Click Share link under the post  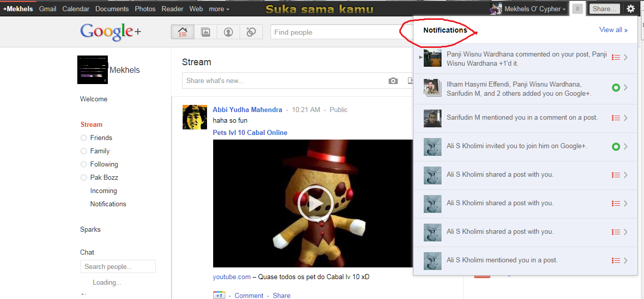281,295
